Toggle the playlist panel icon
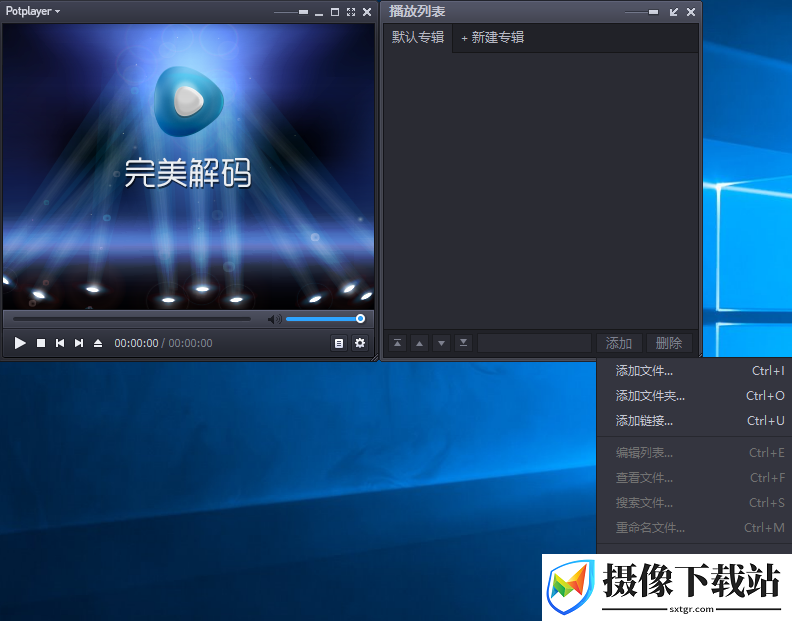 click(x=339, y=343)
